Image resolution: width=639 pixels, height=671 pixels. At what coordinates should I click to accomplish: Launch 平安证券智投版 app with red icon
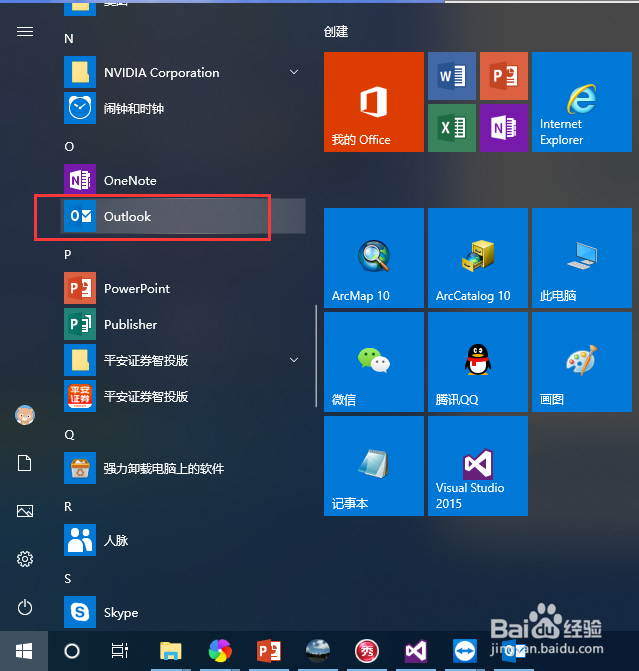(x=184, y=396)
